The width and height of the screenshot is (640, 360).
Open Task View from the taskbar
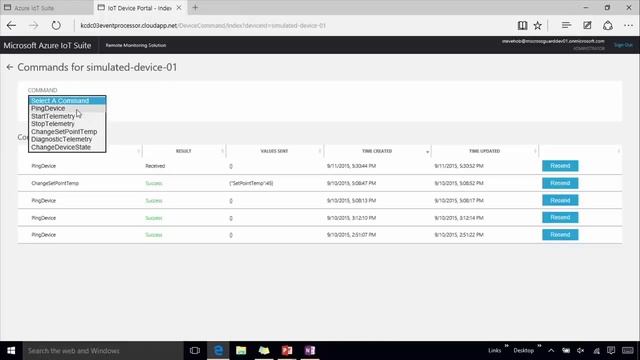tap(195, 351)
